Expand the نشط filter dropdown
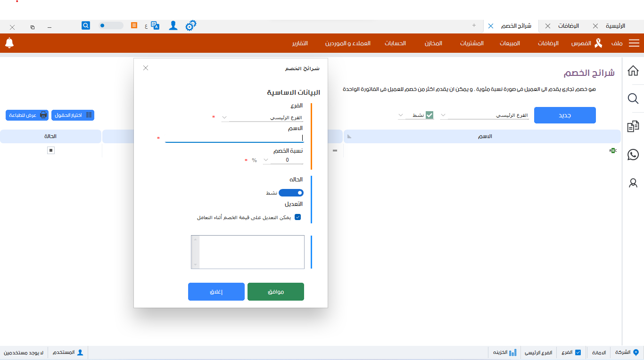 [401, 115]
